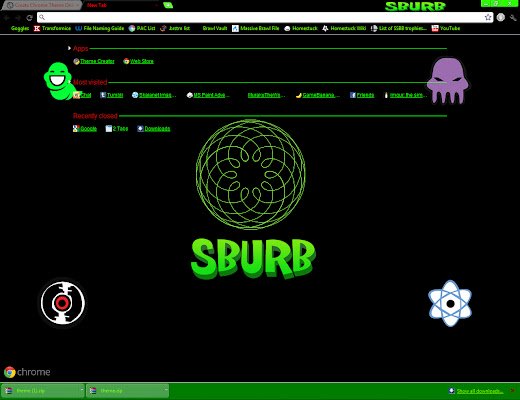This screenshot has height=400, width=520.
Task: Open the File Naming Guide bookmark
Action: point(100,28)
